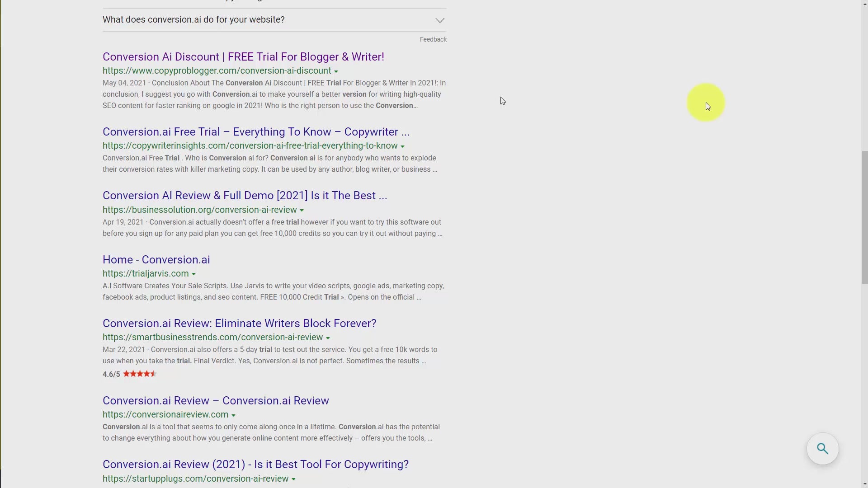
Task: Click the floating magnifier search button
Action: pos(822,449)
